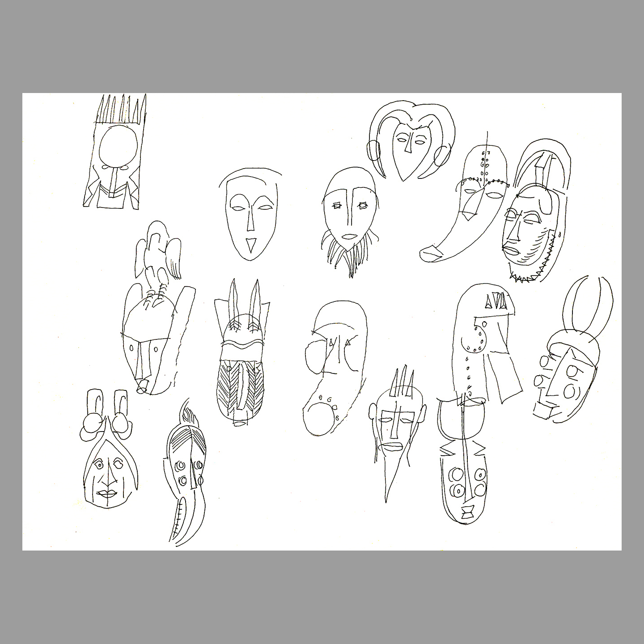Select the mask with four circular eyes

point(465,479)
